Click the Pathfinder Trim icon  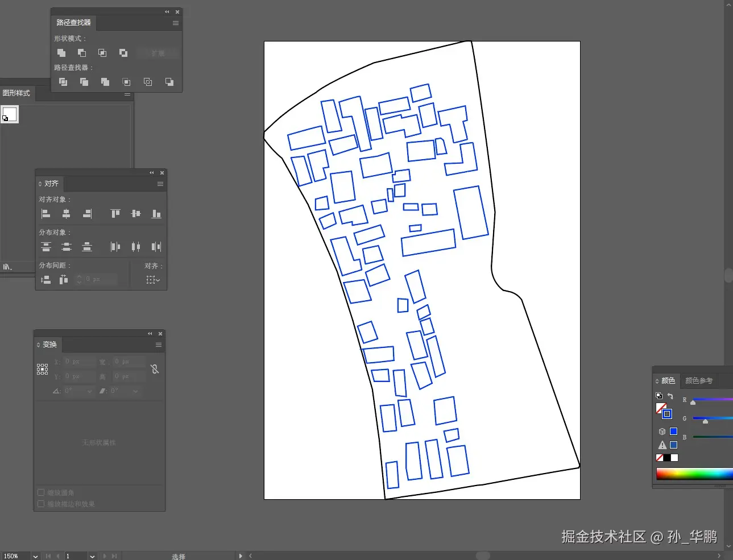point(84,82)
